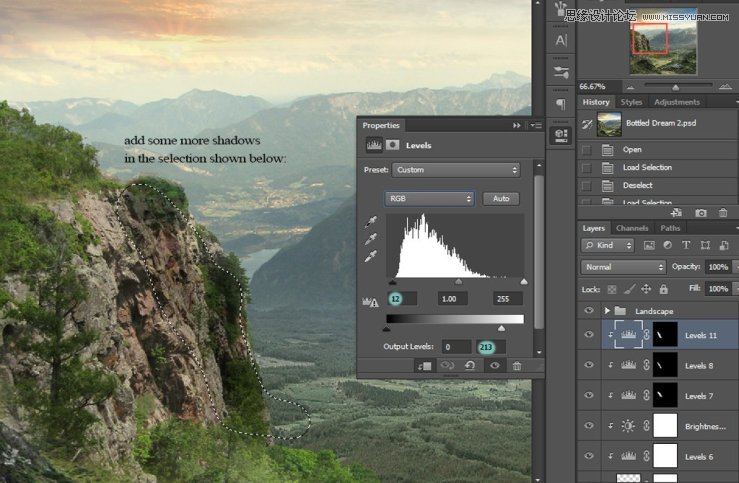The image size is (739, 483).
Task: Click the clip to layer icon
Action: coord(423,366)
